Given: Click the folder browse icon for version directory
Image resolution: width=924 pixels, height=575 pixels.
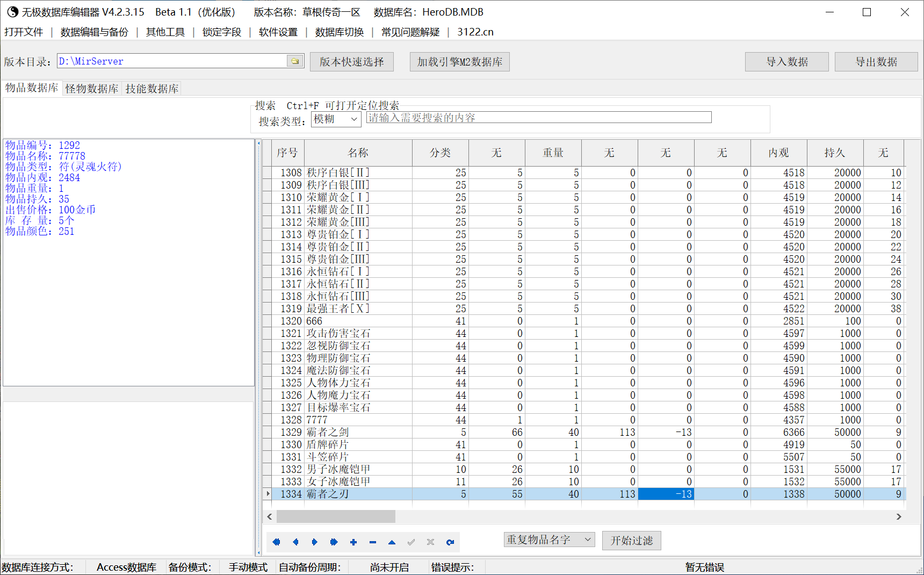Looking at the screenshot, I should click(295, 61).
